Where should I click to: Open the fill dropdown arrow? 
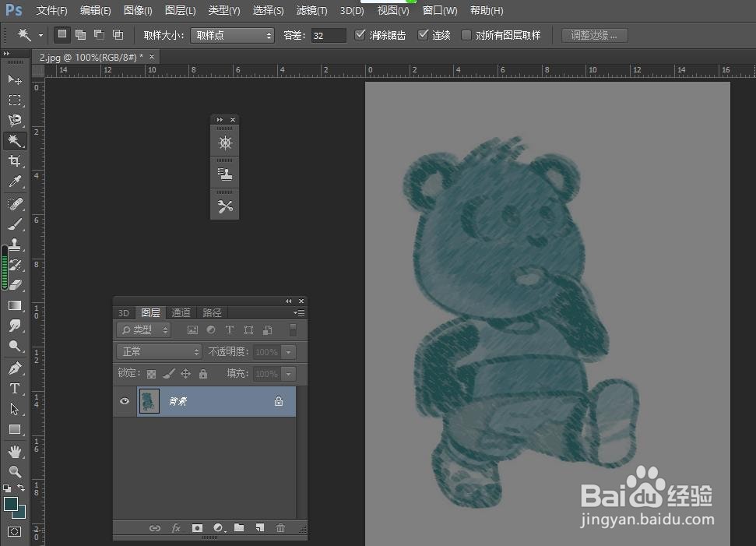289,373
